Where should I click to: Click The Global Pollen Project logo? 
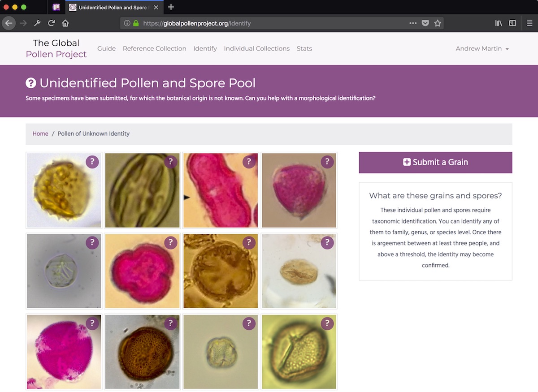pyautogui.click(x=56, y=48)
